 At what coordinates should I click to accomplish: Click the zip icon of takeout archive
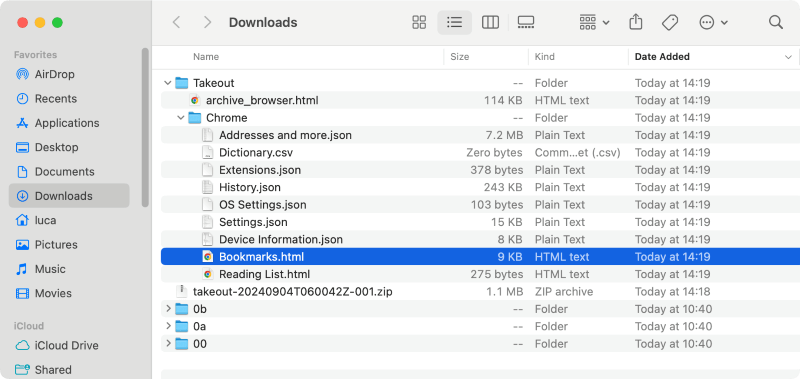click(x=181, y=291)
